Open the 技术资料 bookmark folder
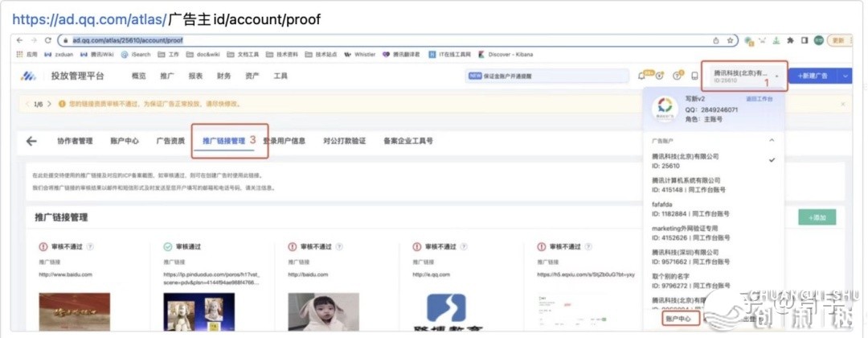The image size is (868, 338). [x=282, y=55]
